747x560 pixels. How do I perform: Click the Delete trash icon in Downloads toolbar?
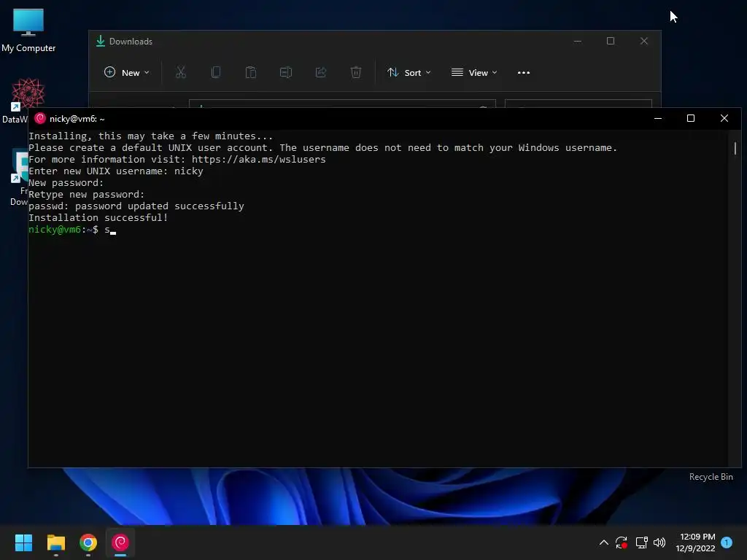pyautogui.click(x=356, y=72)
